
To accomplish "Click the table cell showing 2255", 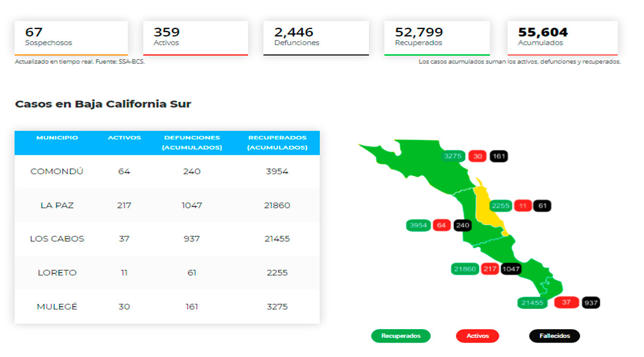I will coord(277,272).
